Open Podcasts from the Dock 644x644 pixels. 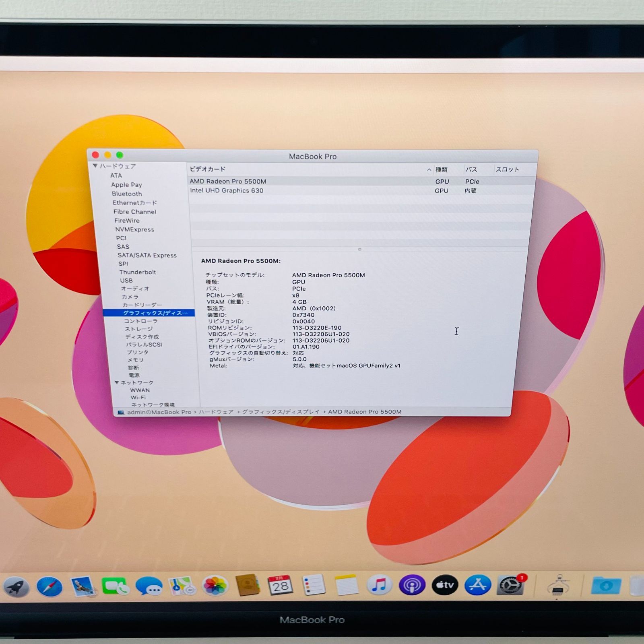[x=412, y=585]
